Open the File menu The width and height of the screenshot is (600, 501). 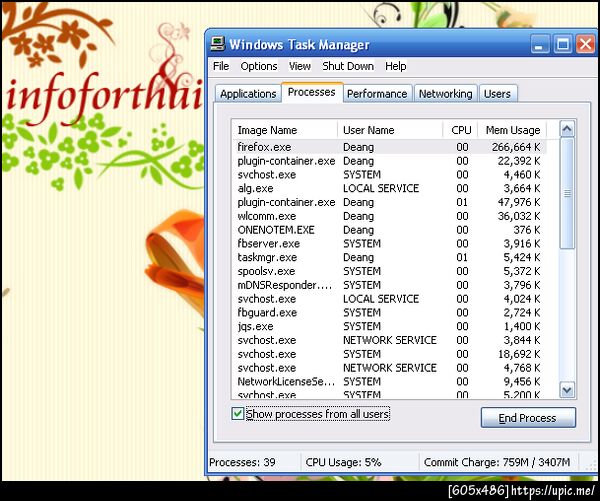pos(221,66)
